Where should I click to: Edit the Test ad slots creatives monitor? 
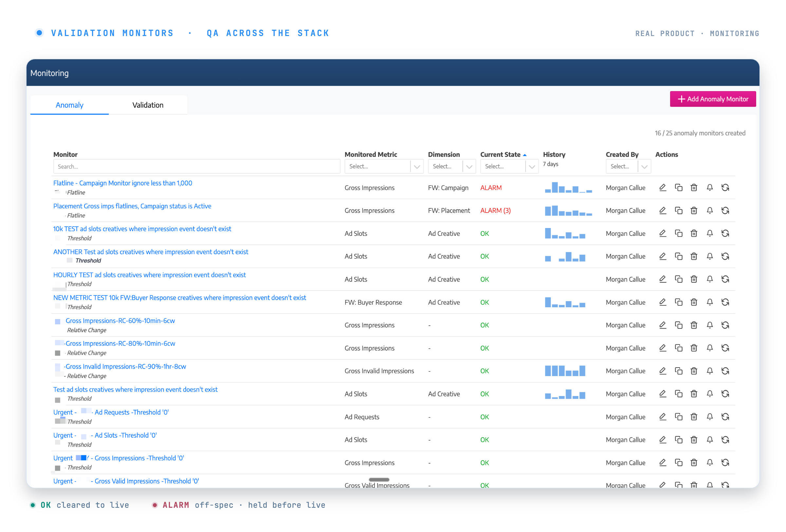click(663, 394)
